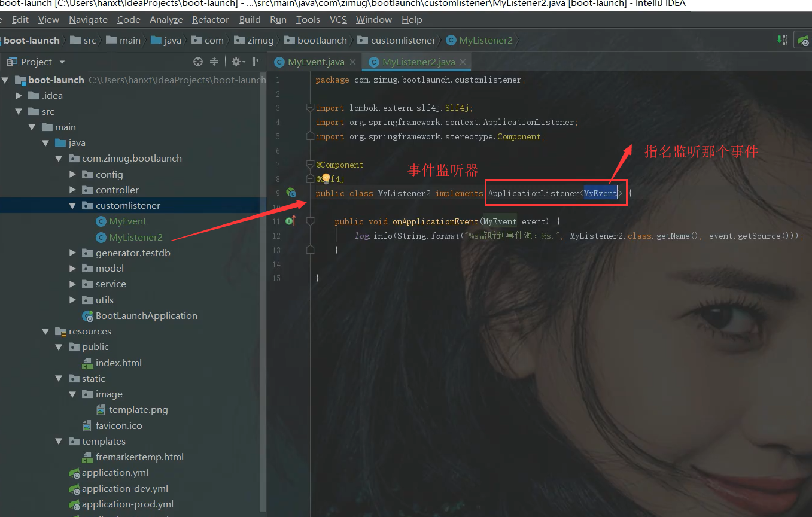
Task: Fold the onApplicationEvent method at line 11
Action: (310, 221)
